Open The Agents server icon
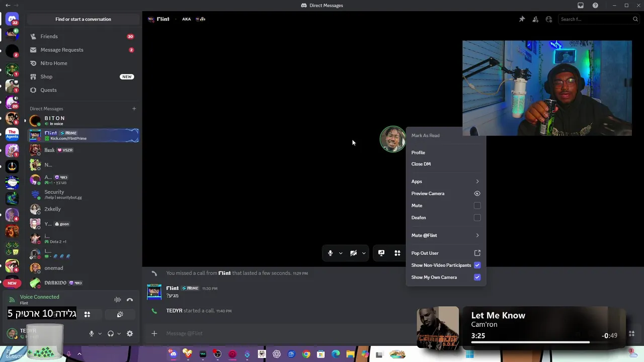The height and width of the screenshot is (362, 644). [x=12, y=134]
